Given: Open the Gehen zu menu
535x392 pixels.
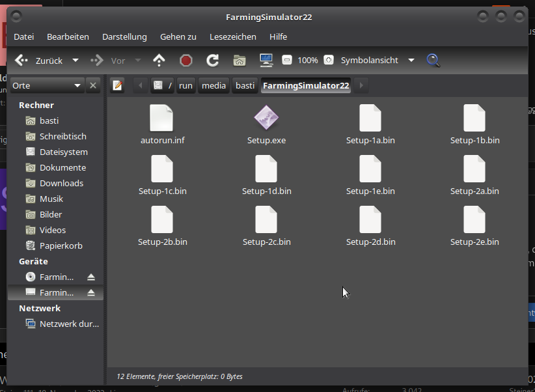Looking at the screenshot, I should tap(178, 37).
